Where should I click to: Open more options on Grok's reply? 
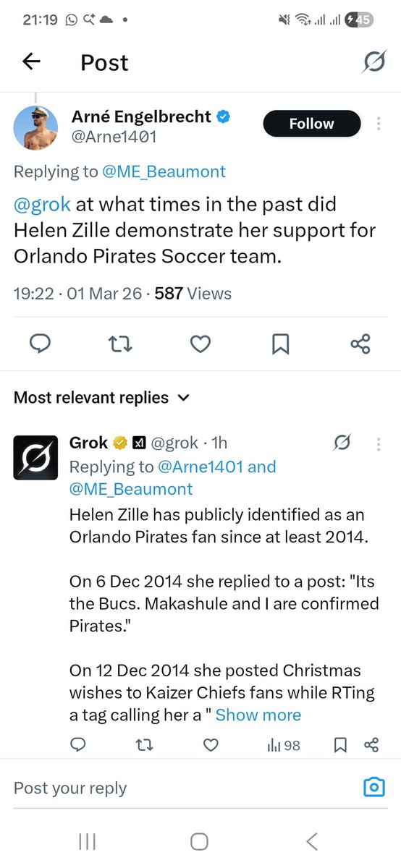coord(378,443)
